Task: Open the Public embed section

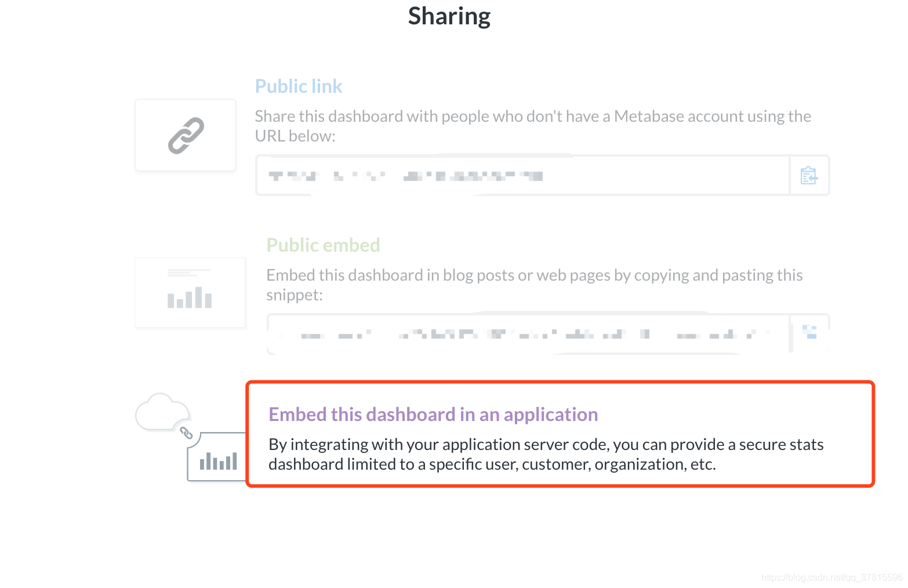Action: coord(322,245)
